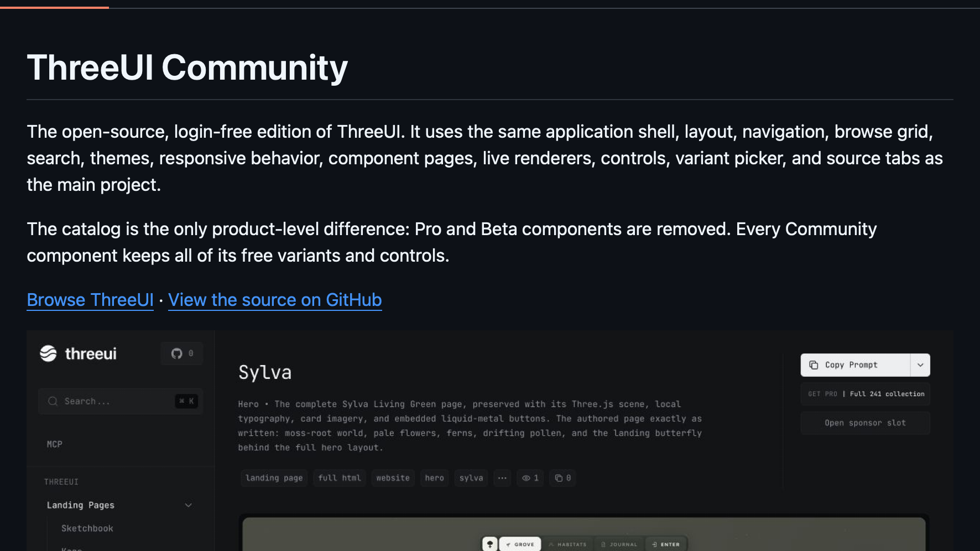Click the Open sponsor slot button
This screenshot has height=551, width=980.
tap(866, 423)
